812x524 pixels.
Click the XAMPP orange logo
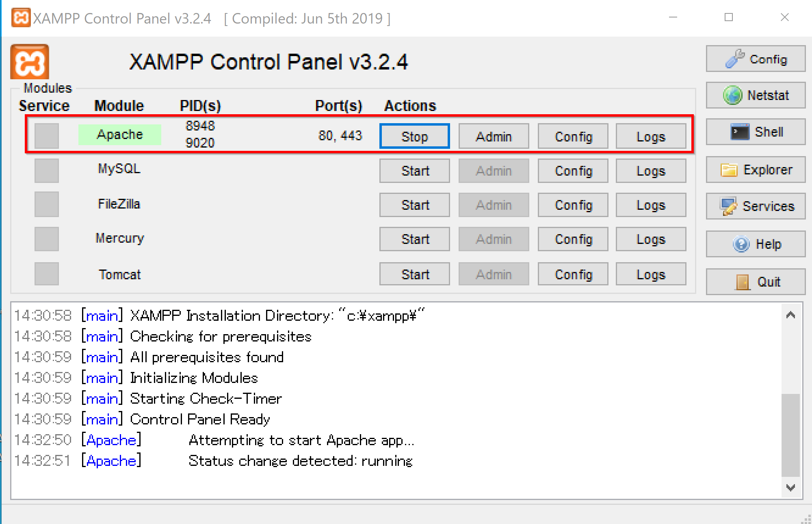tap(30, 62)
